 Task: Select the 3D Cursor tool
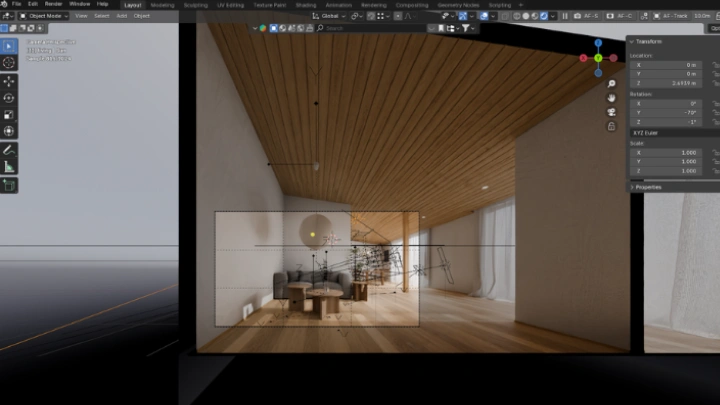pyautogui.click(x=9, y=63)
